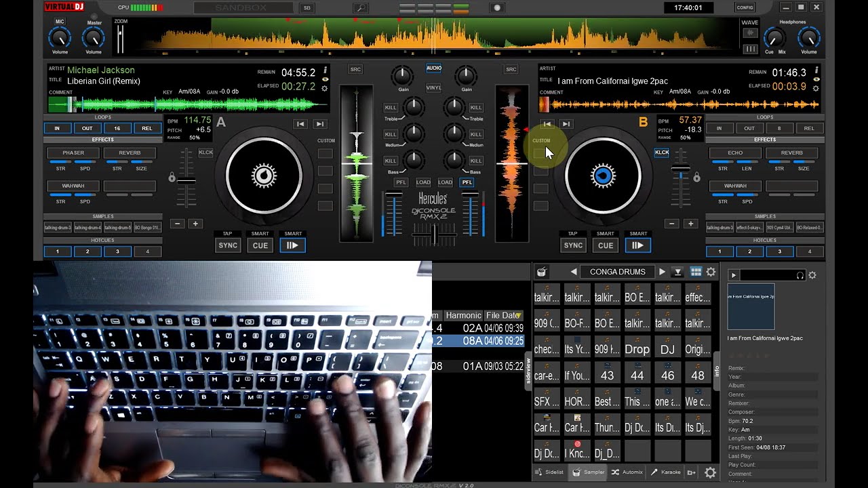Enable key lock KLCK on deck A
This screenshot has height=488, width=868.
(205, 152)
